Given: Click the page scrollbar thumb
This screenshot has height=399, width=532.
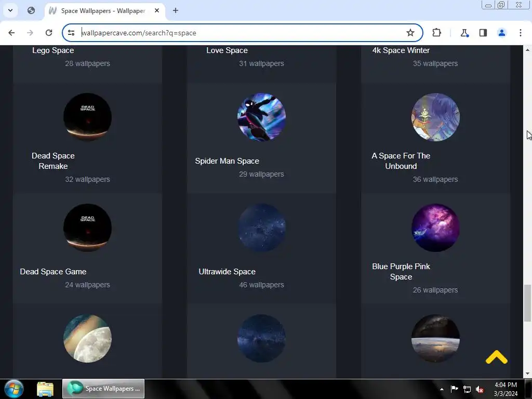Looking at the screenshot, I should [x=527, y=303].
